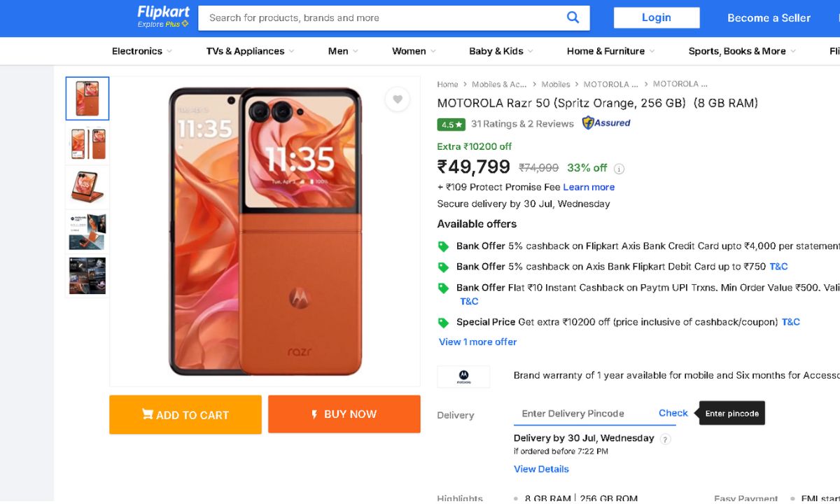The image size is (840, 504).
Task: Open the Men category menu
Action: tap(343, 51)
